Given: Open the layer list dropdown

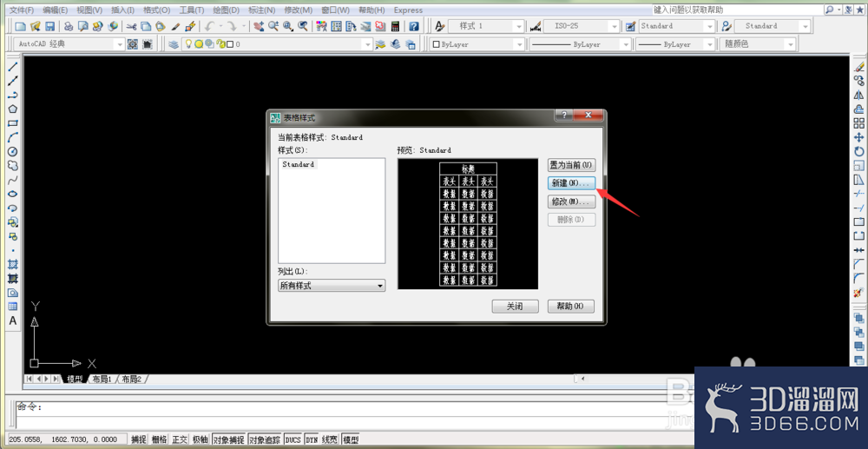Looking at the screenshot, I should (367, 44).
